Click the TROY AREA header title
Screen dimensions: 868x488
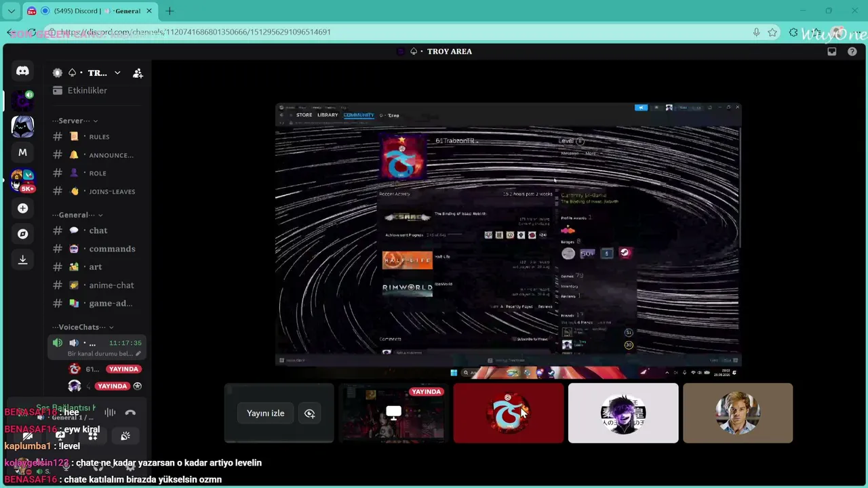[450, 52]
